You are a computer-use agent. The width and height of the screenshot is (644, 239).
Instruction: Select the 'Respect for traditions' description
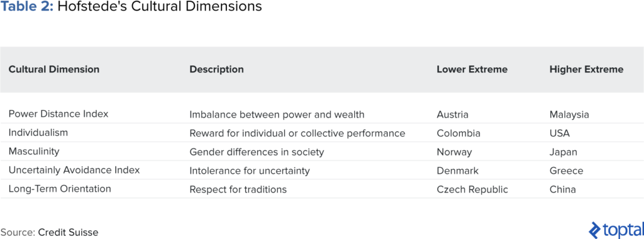coord(238,190)
